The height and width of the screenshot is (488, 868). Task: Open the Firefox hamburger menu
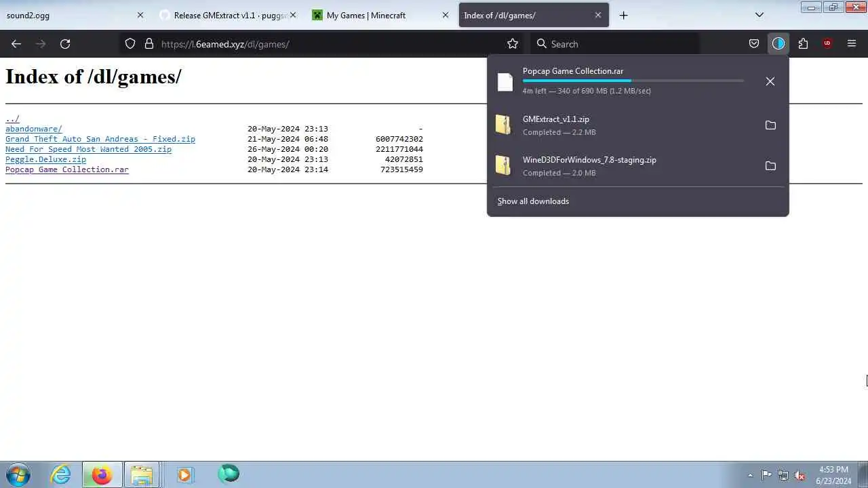852,44
